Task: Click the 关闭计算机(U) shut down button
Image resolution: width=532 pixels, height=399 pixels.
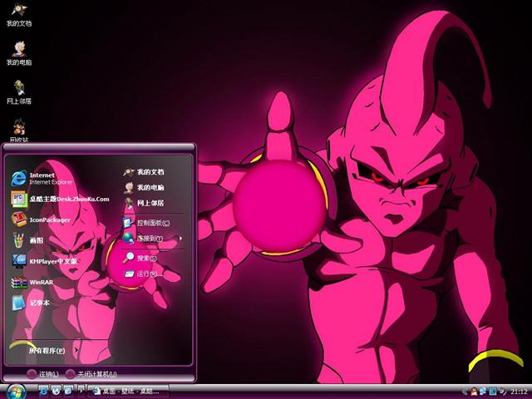Action: click(x=91, y=374)
